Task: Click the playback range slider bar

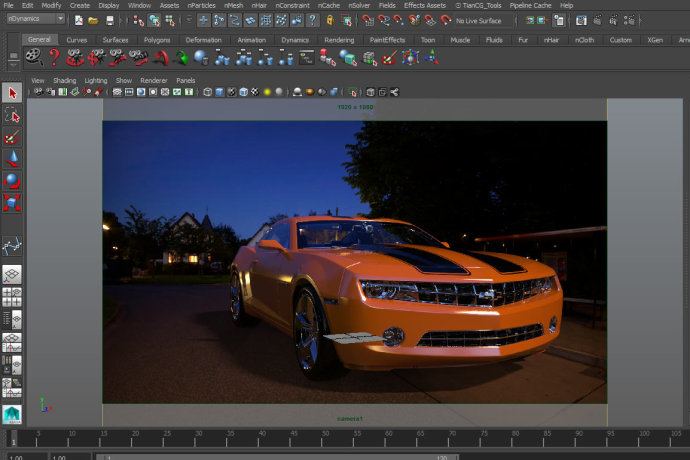Action: coord(277,457)
